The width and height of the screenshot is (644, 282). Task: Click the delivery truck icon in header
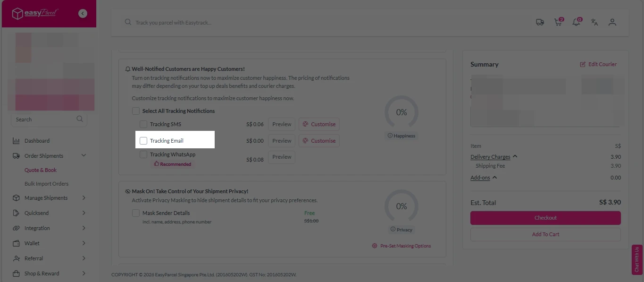540,22
